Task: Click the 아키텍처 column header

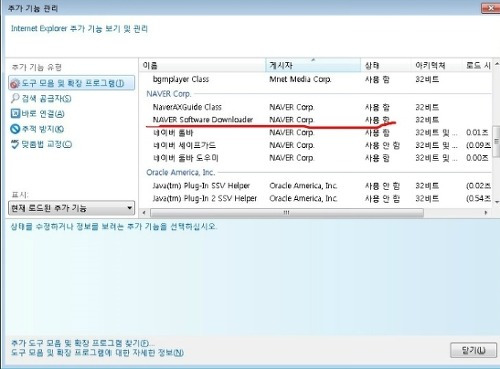Action: click(437, 65)
